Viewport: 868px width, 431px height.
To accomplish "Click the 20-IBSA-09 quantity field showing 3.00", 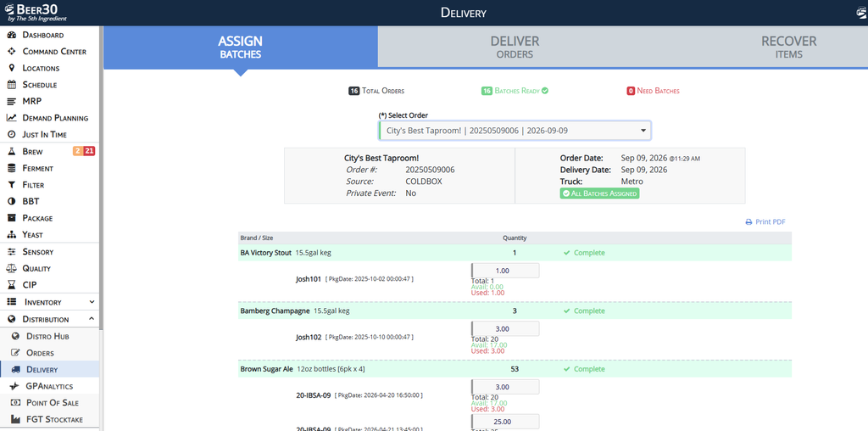I will pos(505,387).
